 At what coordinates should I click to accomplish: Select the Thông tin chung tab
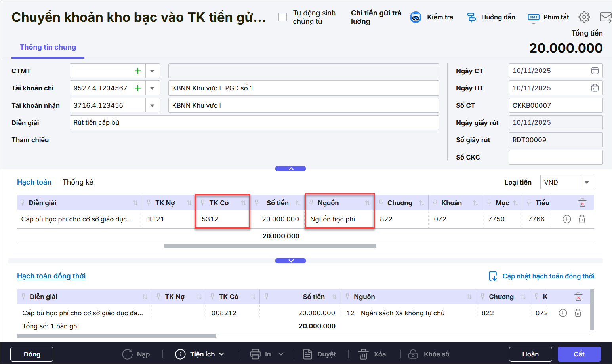(48, 47)
